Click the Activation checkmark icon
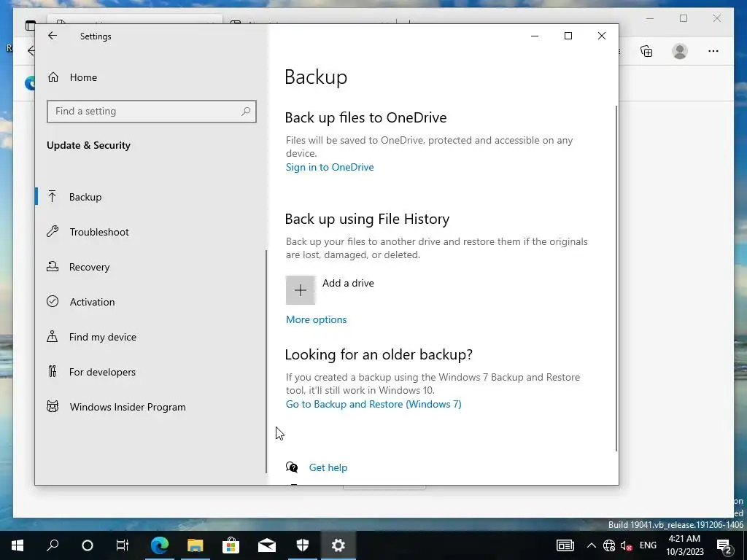This screenshot has width=747, height=560. 53,301
